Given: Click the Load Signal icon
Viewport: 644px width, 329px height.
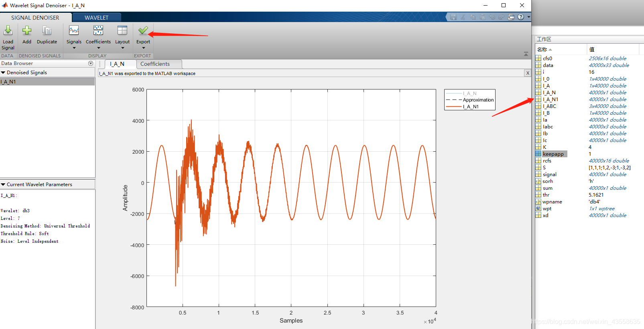Looking at the screenshot, I should coord(8,30).
